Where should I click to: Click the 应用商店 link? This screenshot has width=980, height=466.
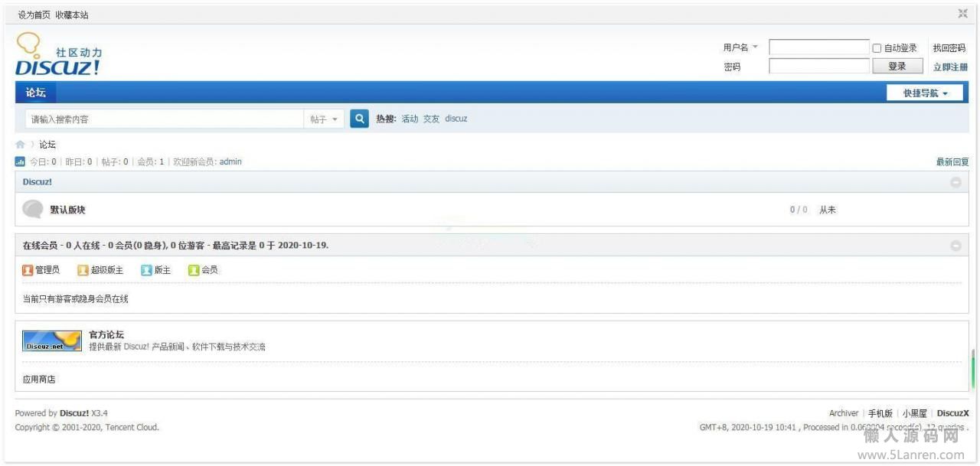pyautogui.click(x=39, y=380)
